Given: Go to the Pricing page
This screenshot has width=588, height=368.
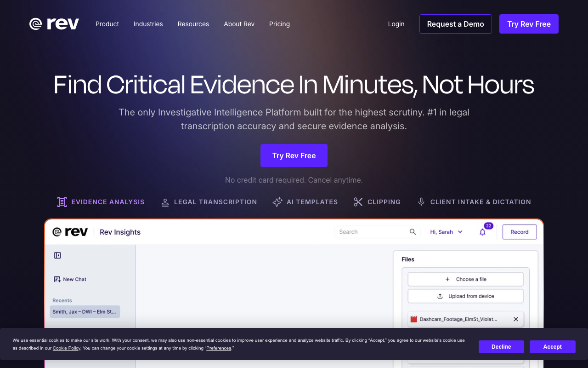Looking at the screenshot, I should (279, 24).
